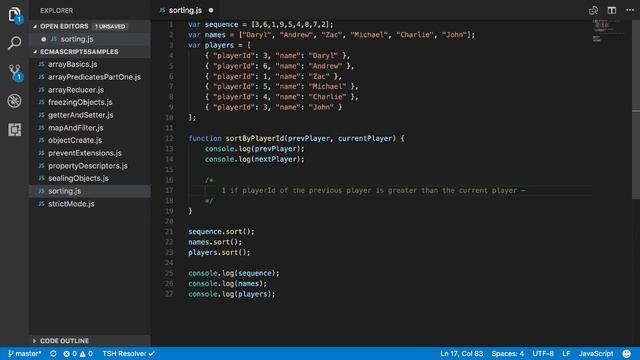640x360 pixels.
Task: Click the 1 UNSAVED badge
Action: [110, 27]
